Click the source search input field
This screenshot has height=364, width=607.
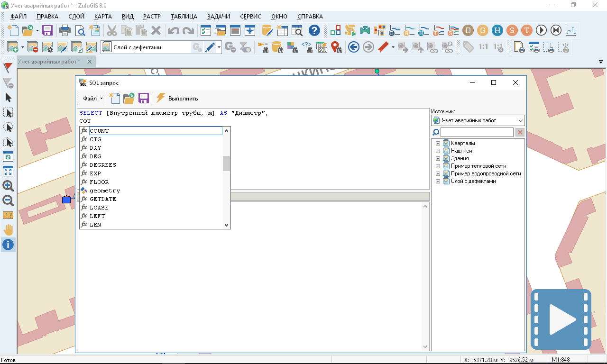coord(477,132)
